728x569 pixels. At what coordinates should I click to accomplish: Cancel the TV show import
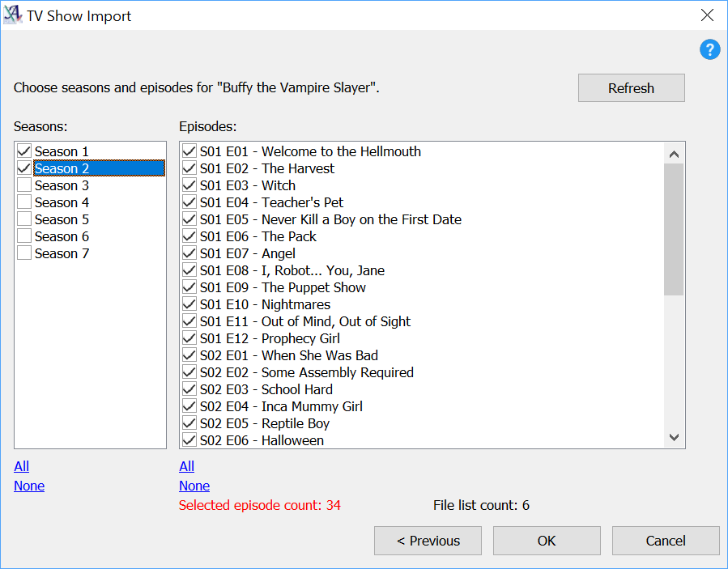tap(666, 541)
